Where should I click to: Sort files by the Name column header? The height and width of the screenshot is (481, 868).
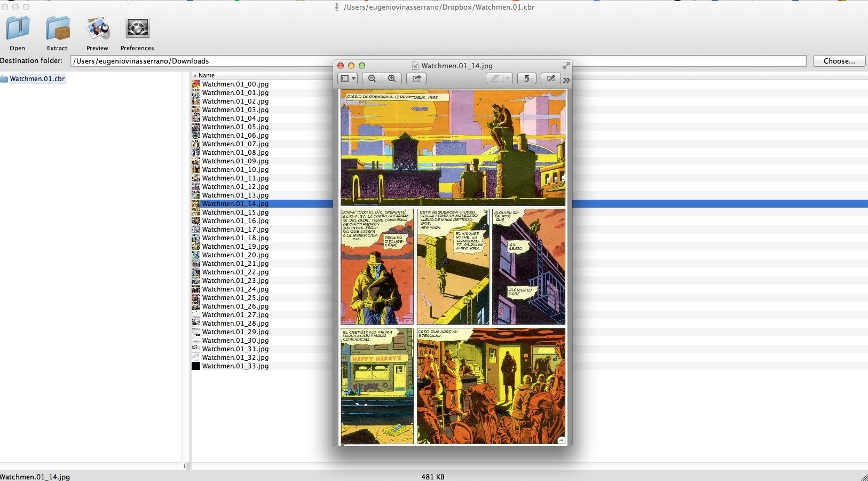point(207,75)
